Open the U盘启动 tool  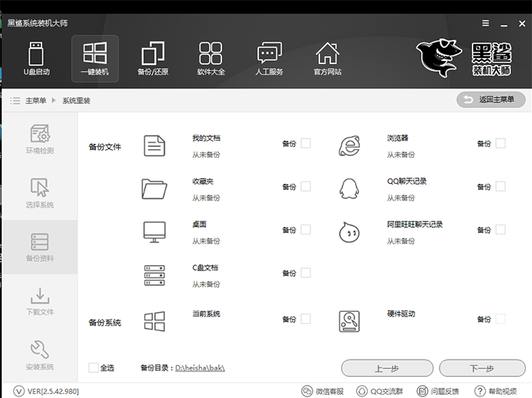click(37, 59)
